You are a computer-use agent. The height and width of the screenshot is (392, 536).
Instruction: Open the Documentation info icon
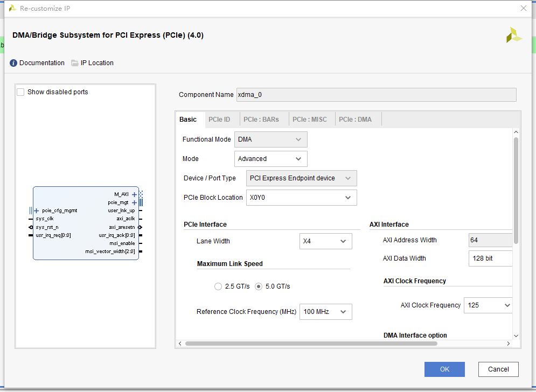tap(13, 63)
